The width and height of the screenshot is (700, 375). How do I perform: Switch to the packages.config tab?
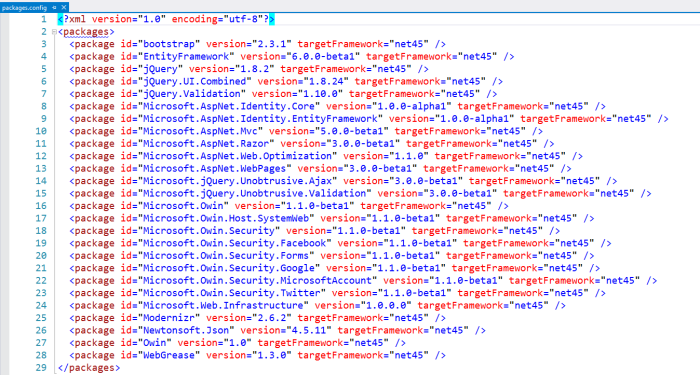(x=24, y=7)
